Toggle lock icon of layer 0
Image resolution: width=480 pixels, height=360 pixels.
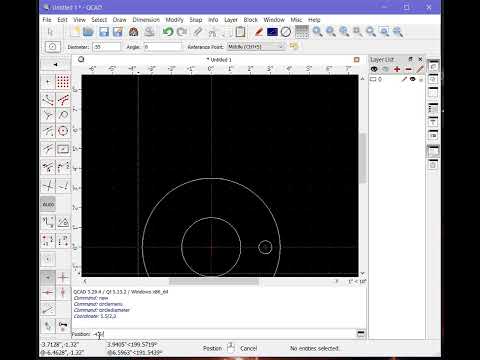pos(421,79)
